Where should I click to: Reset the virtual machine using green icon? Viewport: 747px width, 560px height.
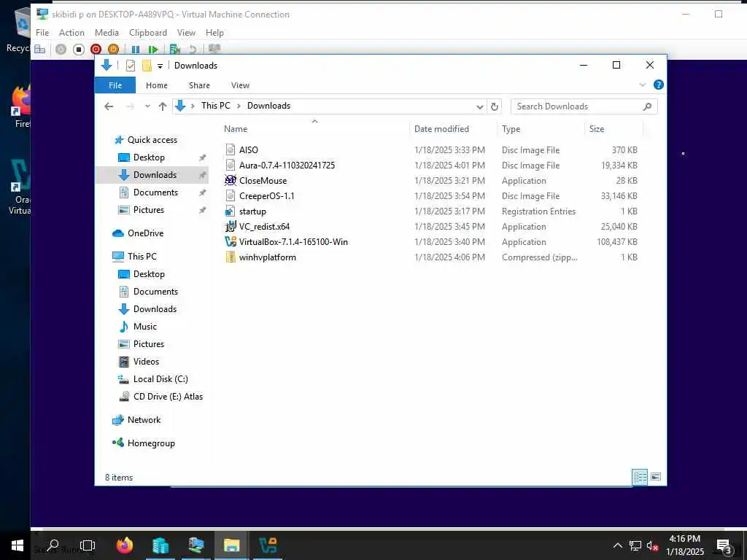(x=153, y=49)
